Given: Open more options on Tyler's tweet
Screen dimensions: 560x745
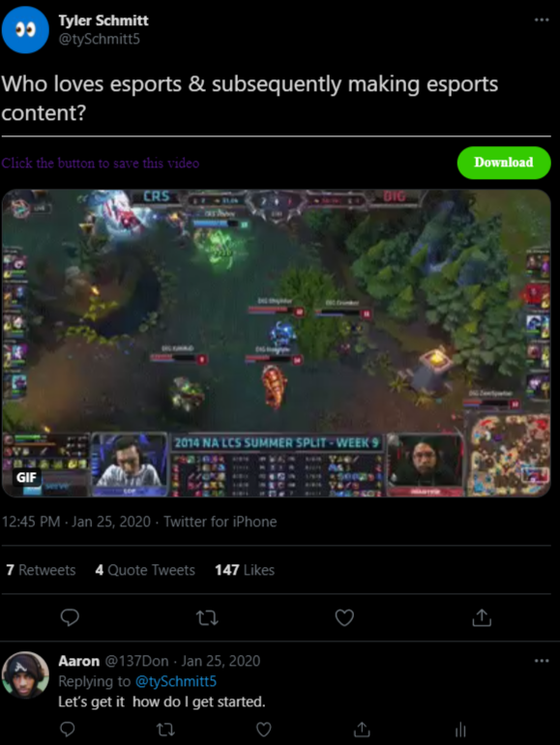Looking at the screenshot, I should [542, 19].
